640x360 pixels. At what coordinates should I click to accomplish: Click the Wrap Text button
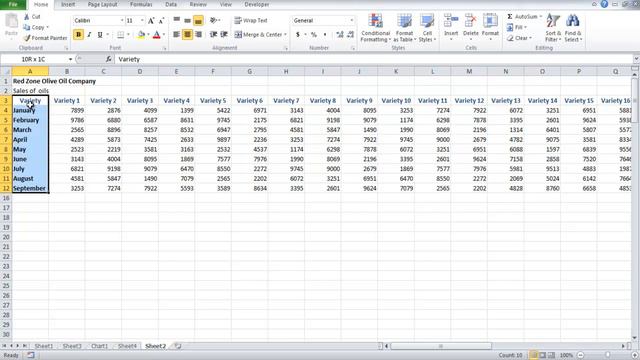coord(251,20)
